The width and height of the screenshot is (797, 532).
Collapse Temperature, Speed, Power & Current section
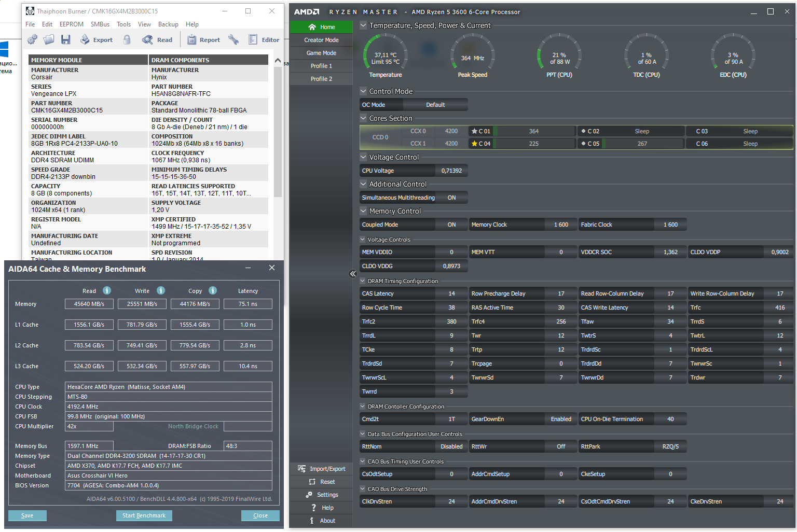363,25
